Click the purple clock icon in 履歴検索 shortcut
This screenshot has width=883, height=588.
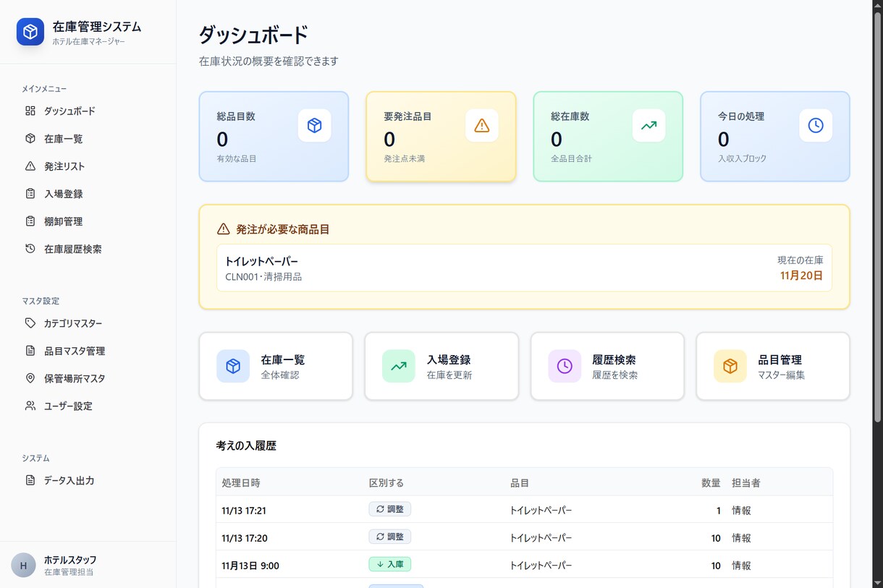point(565,366)
